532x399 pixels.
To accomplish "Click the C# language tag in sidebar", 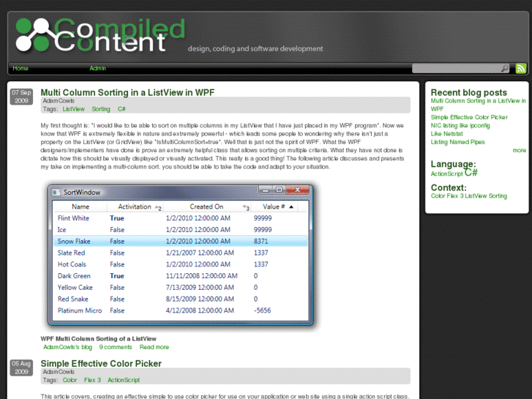I will (x=471, y=173).
